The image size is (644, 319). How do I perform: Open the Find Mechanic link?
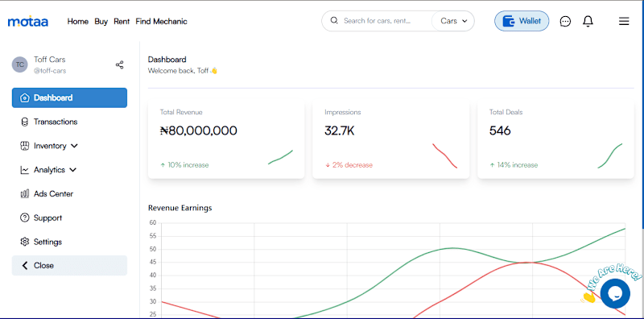pos(162,22)
